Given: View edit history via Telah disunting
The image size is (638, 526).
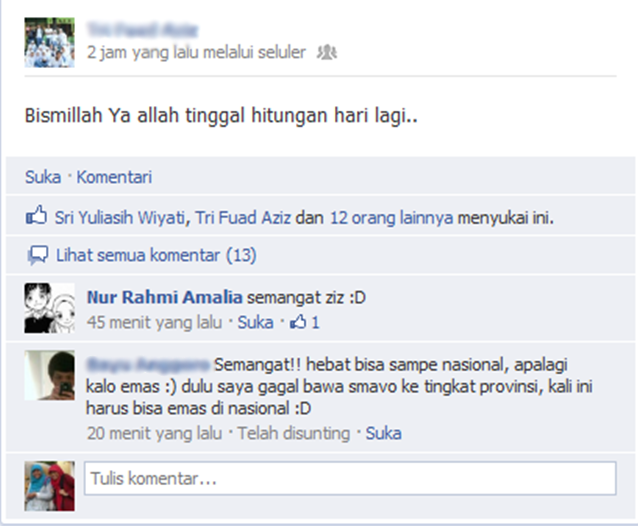Looking at the screenshot, I should (294, 433).
